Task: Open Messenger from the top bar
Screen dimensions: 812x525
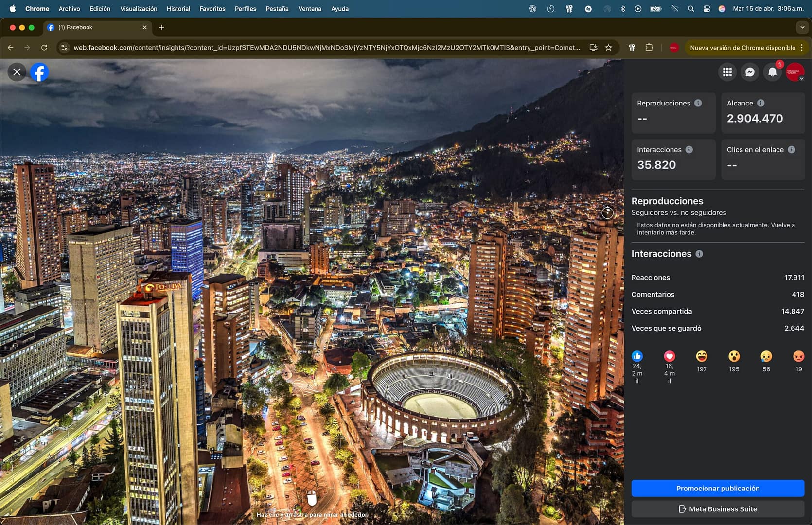Action: pos(750,72)
